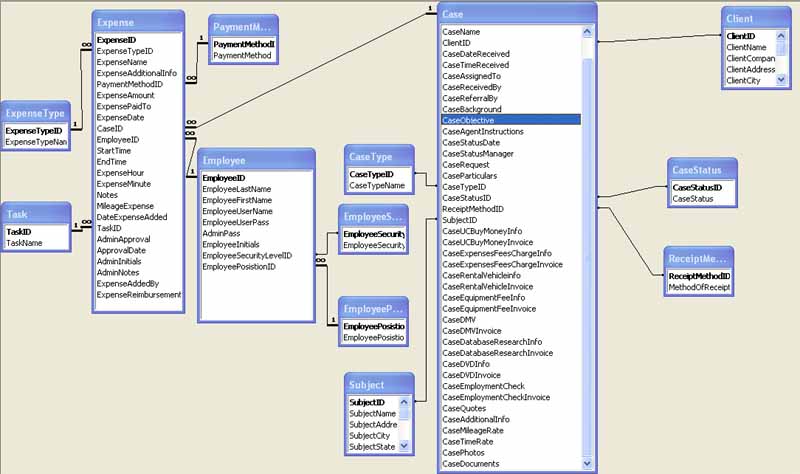The height and width of the screenshot is (474, 800).
Task: Select the ExpenseType table title bar
Action: [35, 113]
